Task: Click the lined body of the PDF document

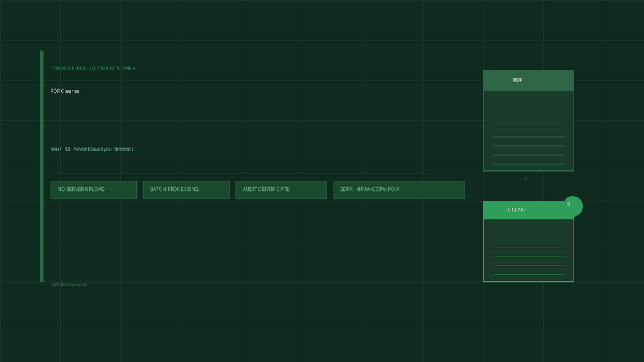Action: point(528,131)
